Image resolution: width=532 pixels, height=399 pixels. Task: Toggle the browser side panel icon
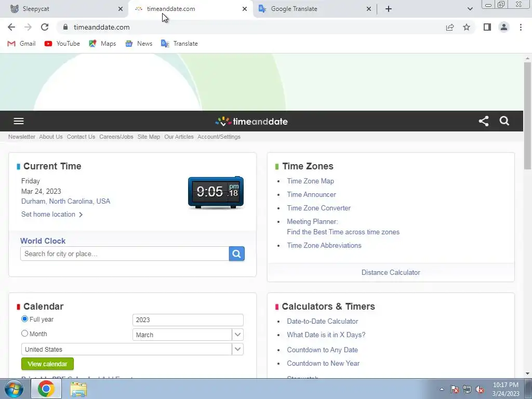pos(487,27)
